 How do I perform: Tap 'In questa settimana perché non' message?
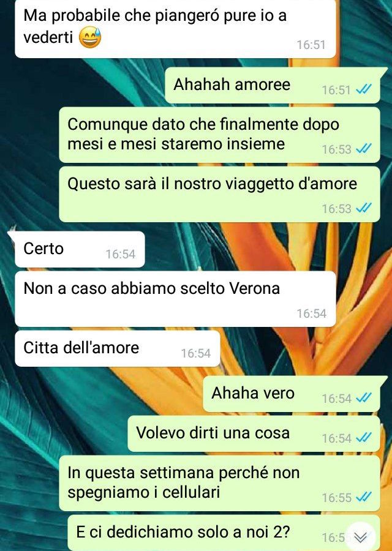tap(220, 483)
